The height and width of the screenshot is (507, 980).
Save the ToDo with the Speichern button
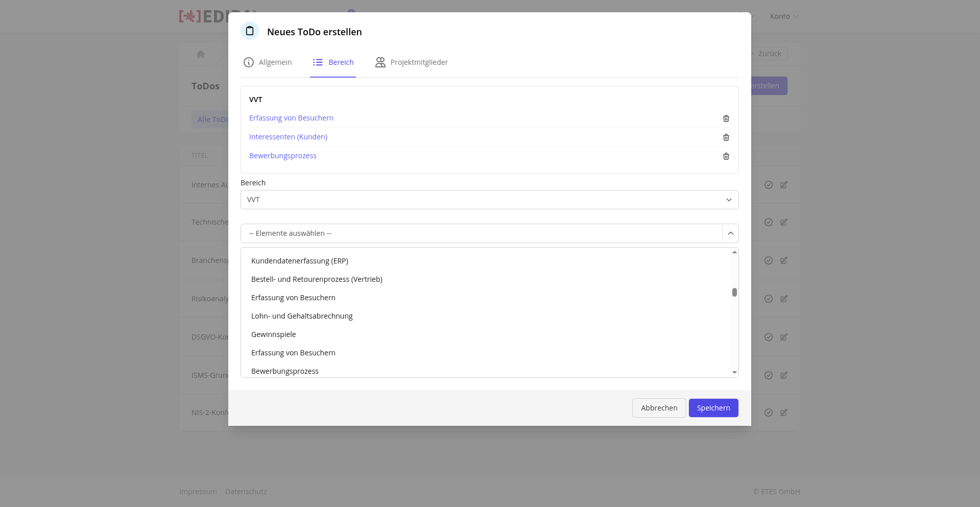point(713,408)
